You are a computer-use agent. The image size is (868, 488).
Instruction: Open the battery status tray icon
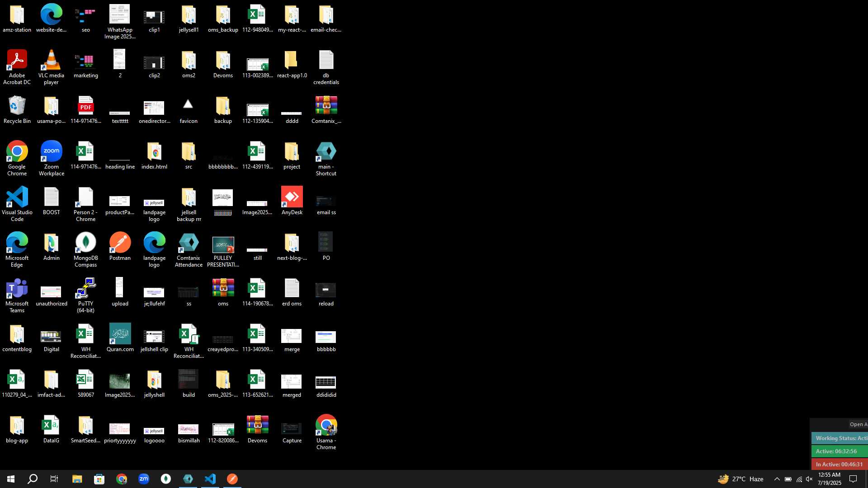pyautogui.click(x=788, y=479)
